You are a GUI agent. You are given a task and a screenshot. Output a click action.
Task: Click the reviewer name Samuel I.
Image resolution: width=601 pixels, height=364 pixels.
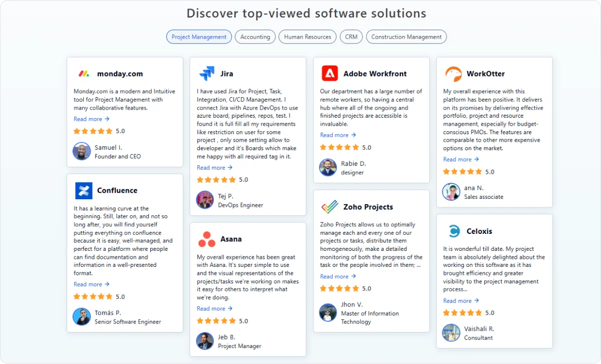(x=108, y=148)
